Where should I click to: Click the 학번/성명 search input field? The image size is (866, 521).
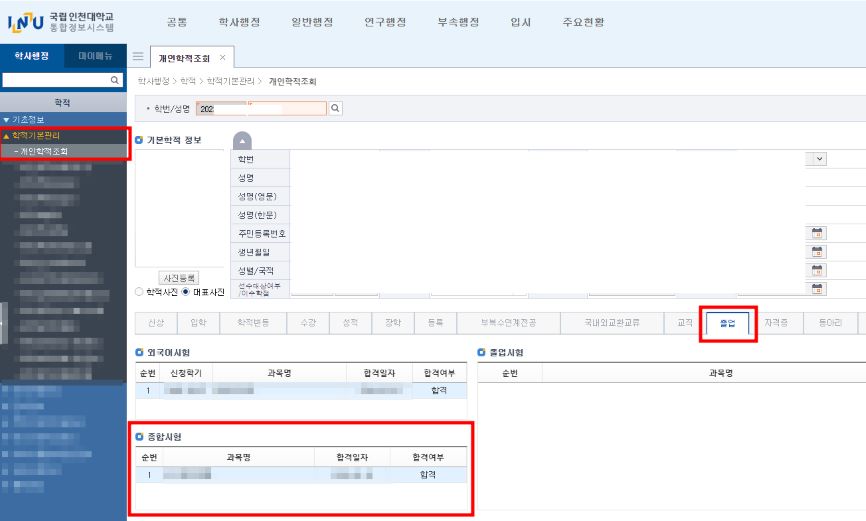[262, 108]
